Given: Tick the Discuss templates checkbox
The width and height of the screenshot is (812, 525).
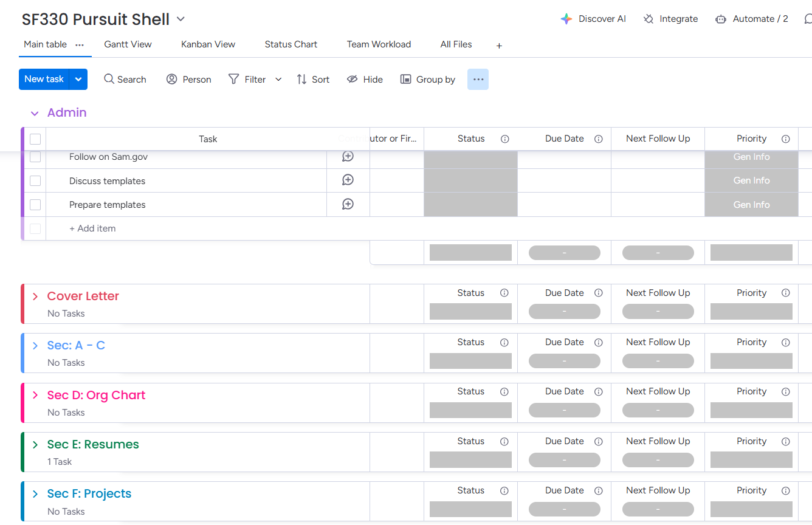Looking at the screenshot, I should tap(35, 180).
